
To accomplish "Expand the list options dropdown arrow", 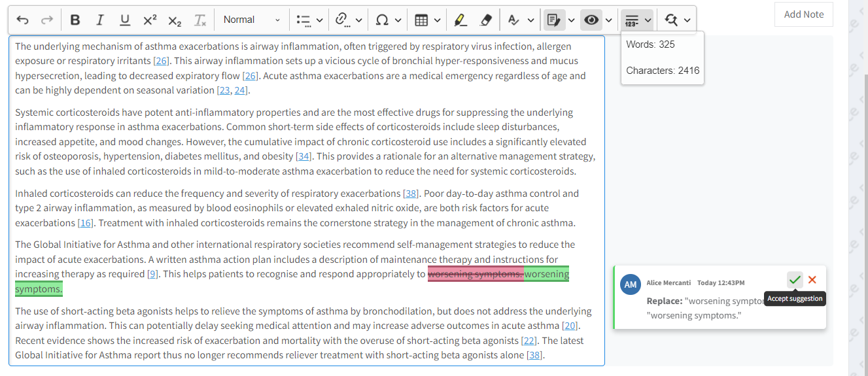I will tap(319, 20).
